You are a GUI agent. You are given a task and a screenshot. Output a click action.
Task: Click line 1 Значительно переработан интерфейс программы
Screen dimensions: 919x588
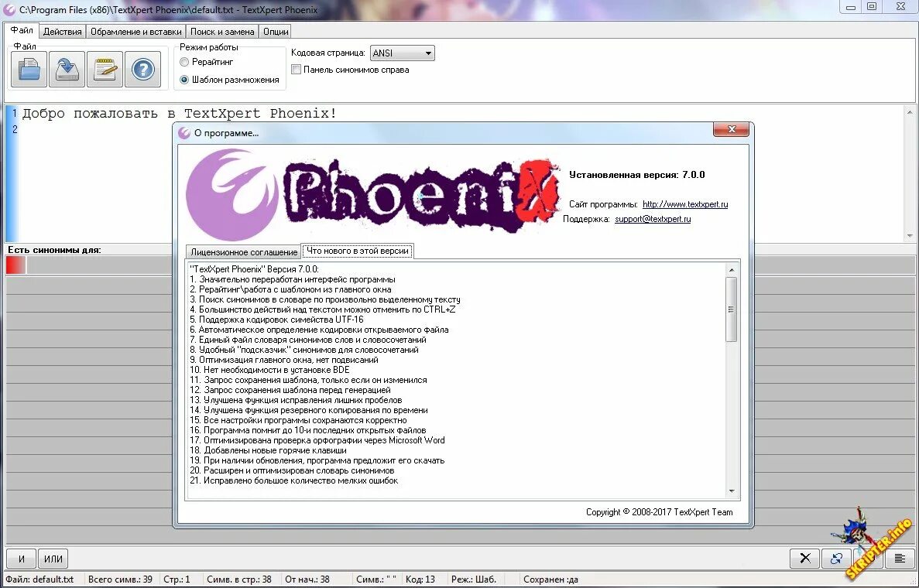293,279
